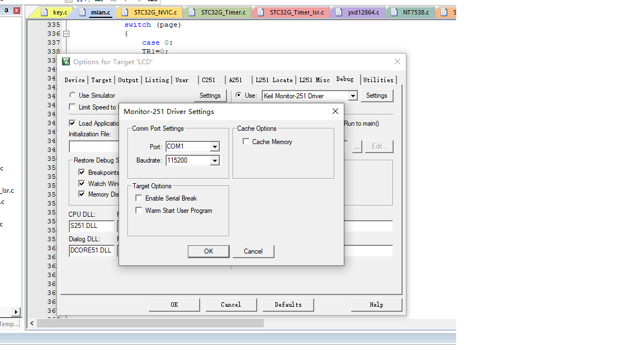
Task: Switch to the L251 Misc tab
Action: tap(314, 80)
